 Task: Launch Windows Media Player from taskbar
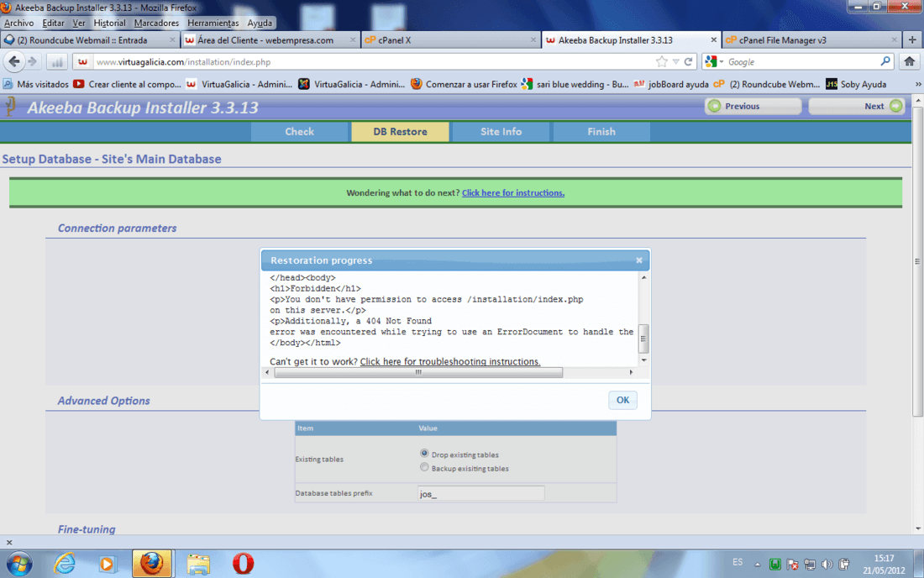coord(107,564)
